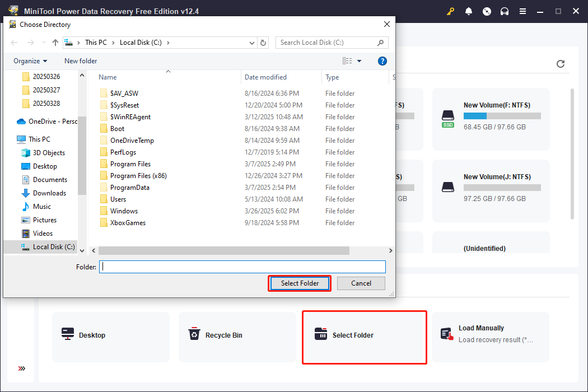Image resolution: width=588 pixels, height=392 pixels.
Task: Click the Recycle Bin icon in recovery options
Action: click(194, 333)
